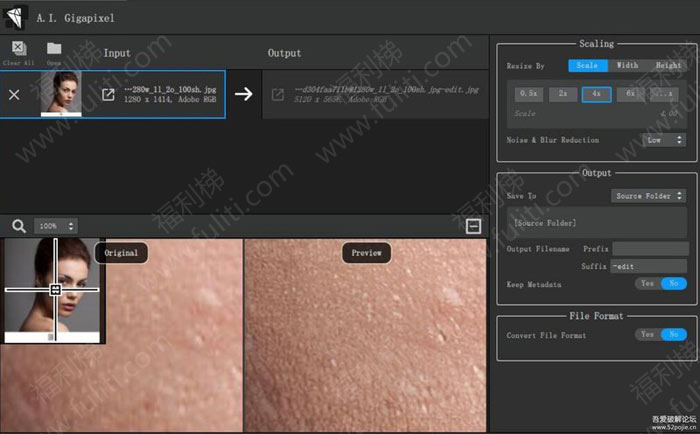Switch to the Width resize tab
Screen dimensions: 700x434
point(627,66)
